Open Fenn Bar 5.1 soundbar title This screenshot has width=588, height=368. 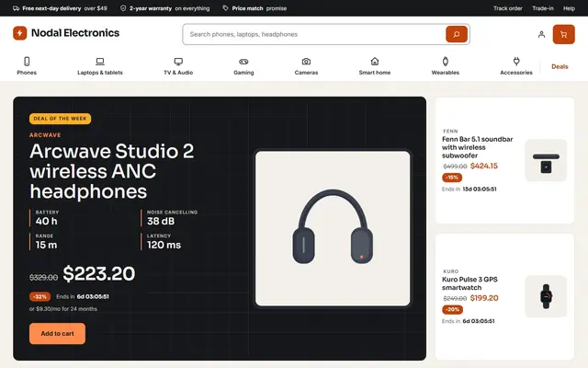tap(478, 147)
